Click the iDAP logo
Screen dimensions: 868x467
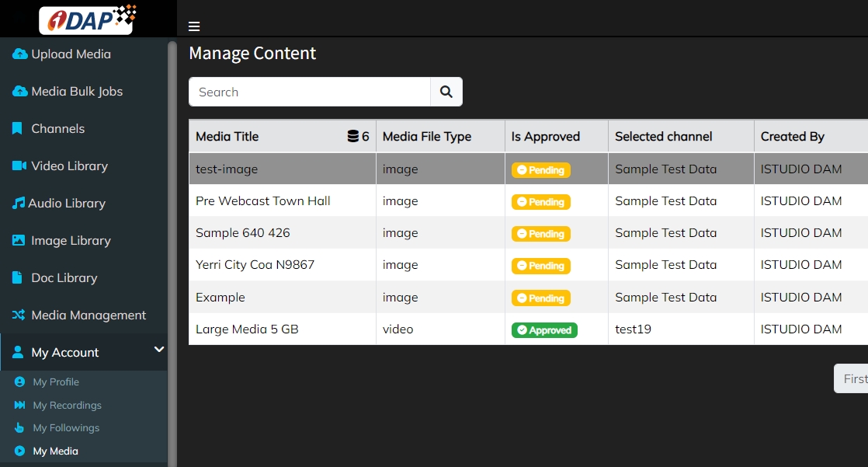tap(88, 19)
